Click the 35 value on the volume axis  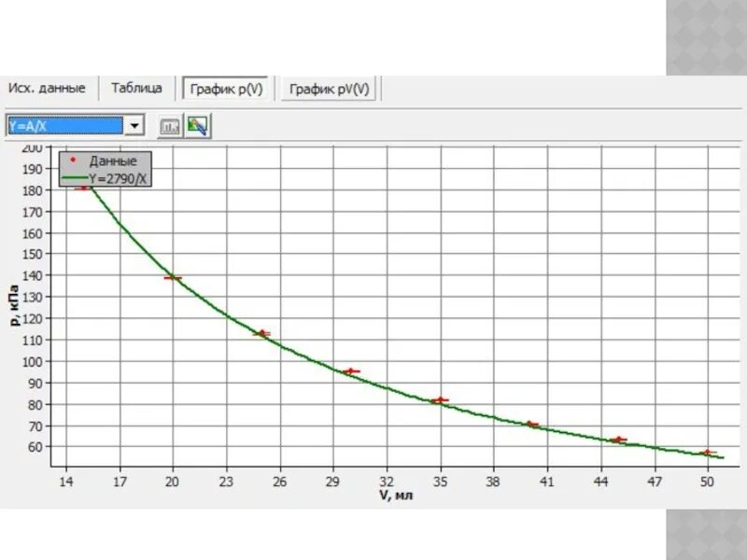click(440, 482)
